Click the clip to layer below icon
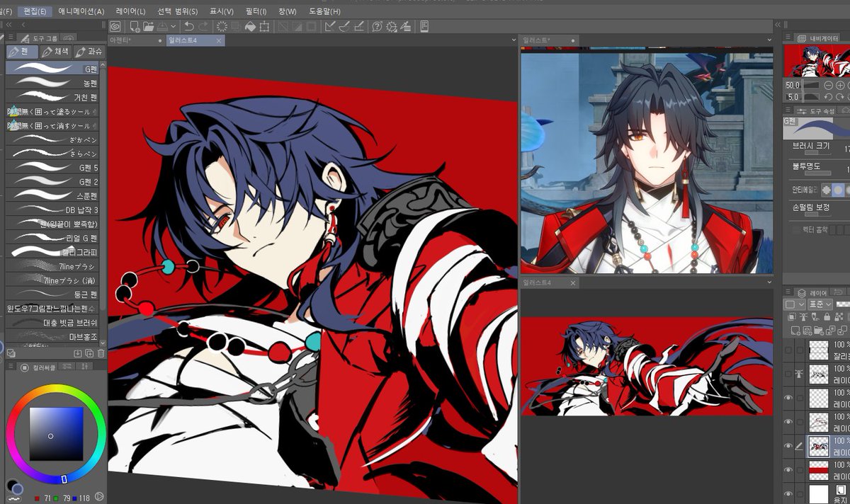Screen dimensions: 850x504 791,316
